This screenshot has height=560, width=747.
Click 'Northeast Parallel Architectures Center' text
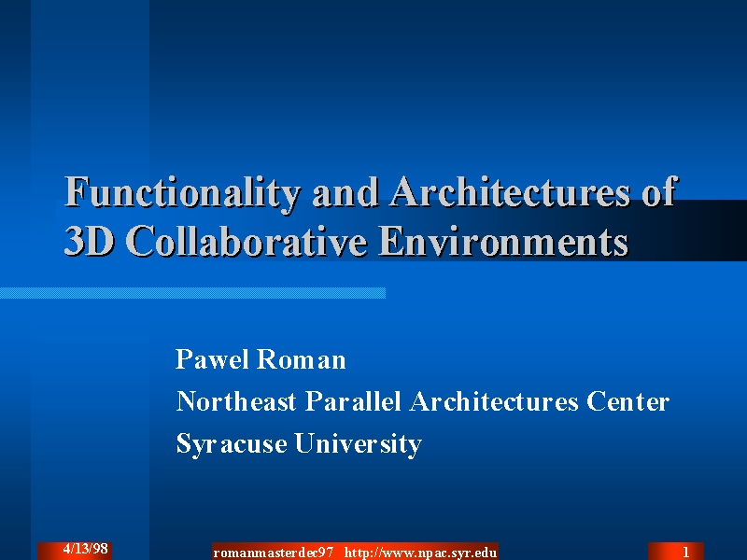[x=423, y=401]
